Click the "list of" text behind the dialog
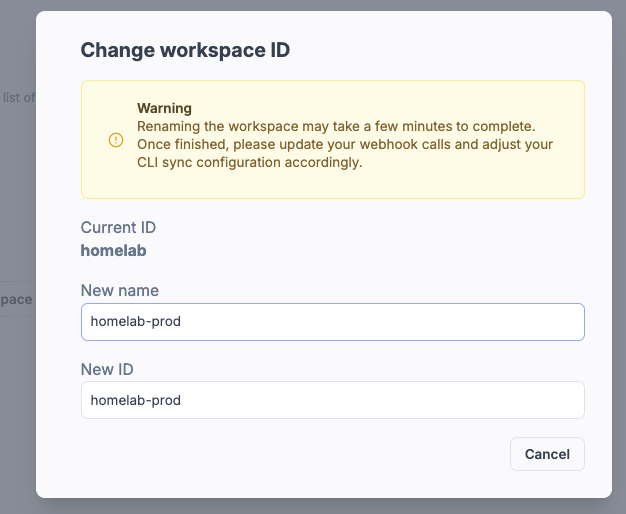This screenshot has width=626, height=514. click(x=18, y=97)
